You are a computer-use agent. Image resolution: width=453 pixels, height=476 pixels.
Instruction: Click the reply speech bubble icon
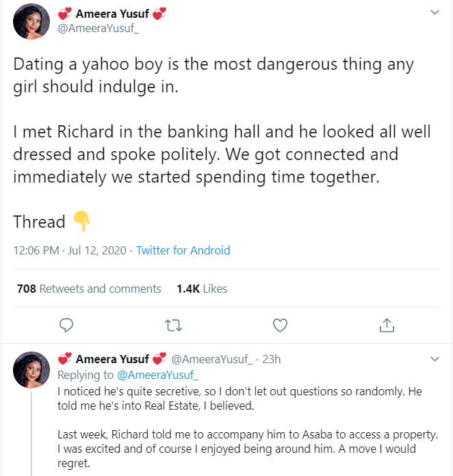[66, 324]
